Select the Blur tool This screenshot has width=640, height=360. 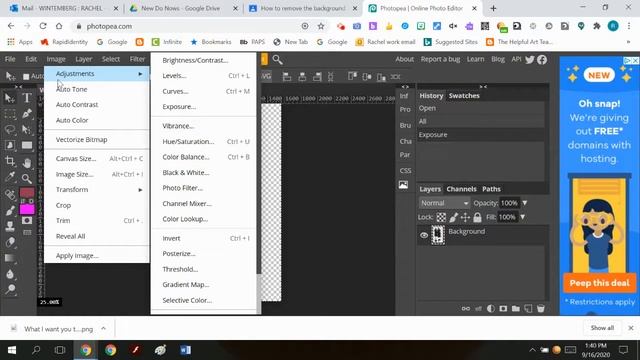point(10,274)
